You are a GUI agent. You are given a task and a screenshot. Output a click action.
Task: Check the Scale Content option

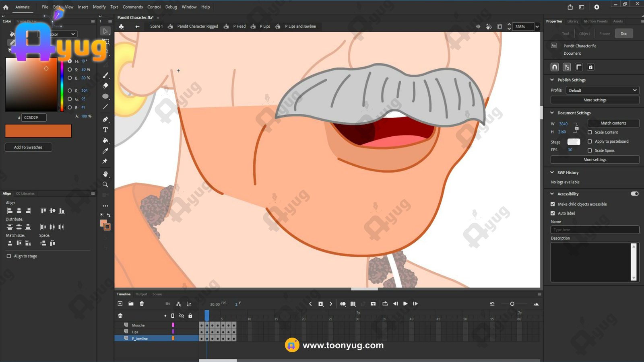[590, 132]
